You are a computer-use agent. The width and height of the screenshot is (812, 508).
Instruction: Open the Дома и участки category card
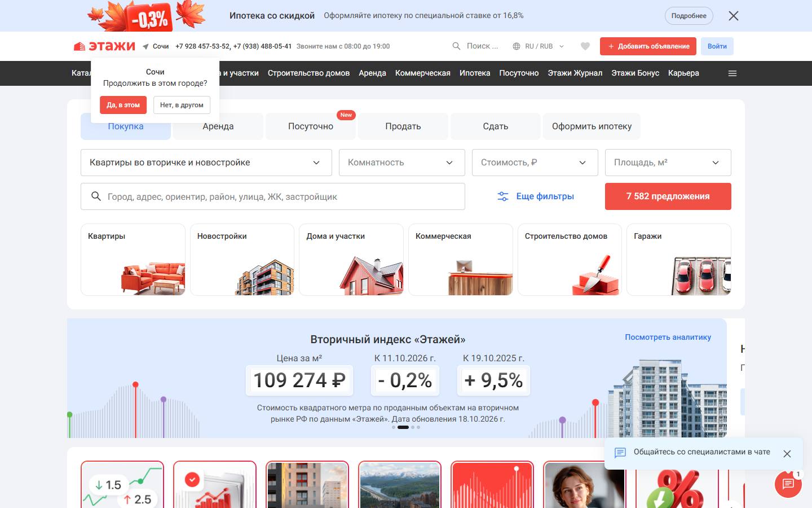tap(351, 260)
